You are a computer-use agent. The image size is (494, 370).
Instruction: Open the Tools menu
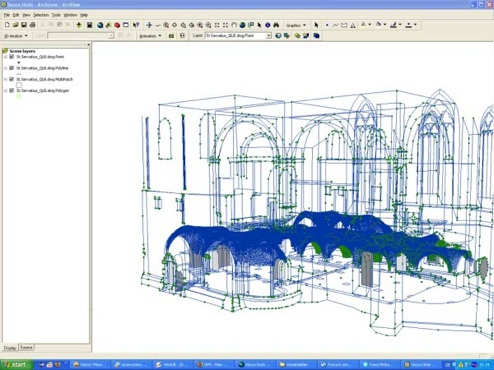tap(56, 15)
